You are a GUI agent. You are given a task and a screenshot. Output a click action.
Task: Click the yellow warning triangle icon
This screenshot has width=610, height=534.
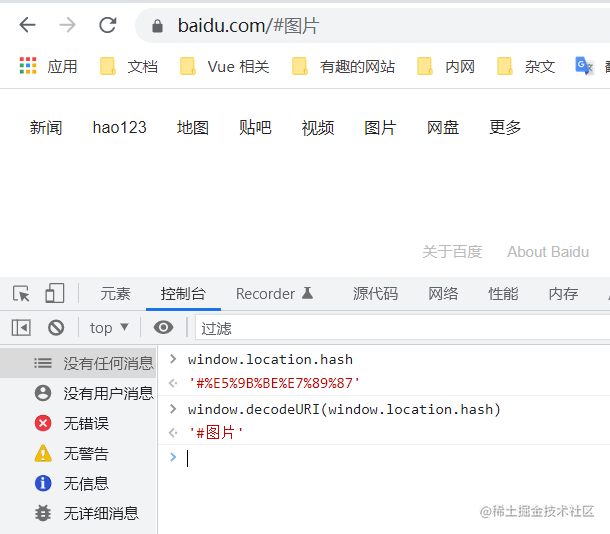point(43,453)
